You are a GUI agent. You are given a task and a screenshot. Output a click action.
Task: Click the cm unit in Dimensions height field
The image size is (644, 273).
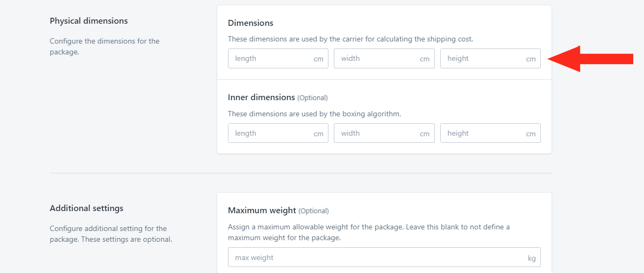point(531,59)
